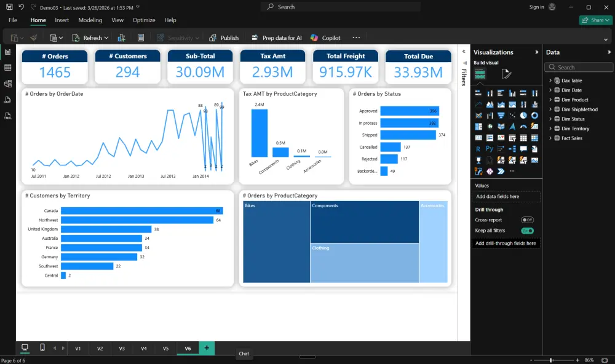Image resolution: width=615 pixels, height=364 pixels.
Task: Click the Publish button
Action: coord(224,38)
